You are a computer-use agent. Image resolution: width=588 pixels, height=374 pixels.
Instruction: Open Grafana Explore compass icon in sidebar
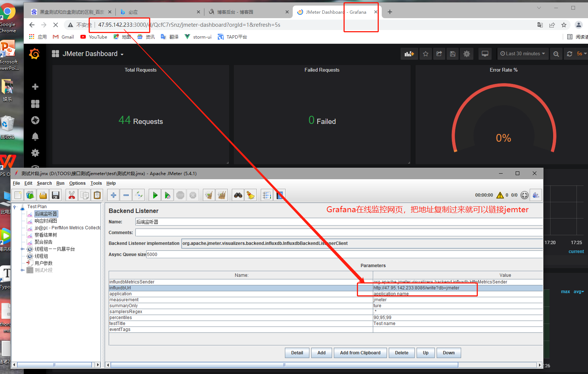coord(35,120)
